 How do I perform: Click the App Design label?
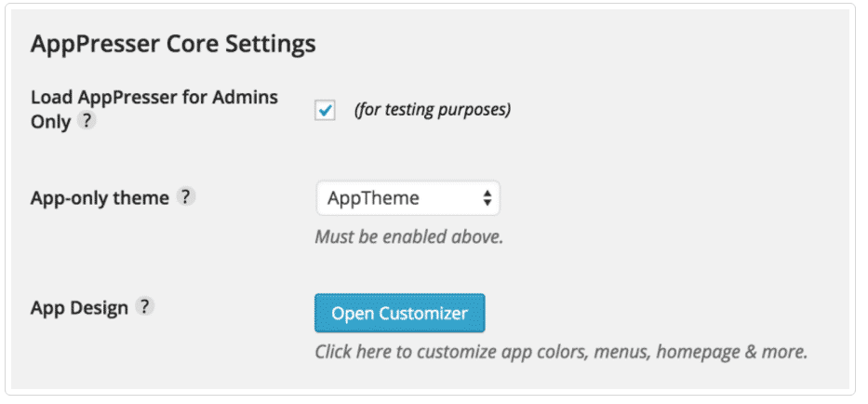pyautogui.click(x=79, y=308)
